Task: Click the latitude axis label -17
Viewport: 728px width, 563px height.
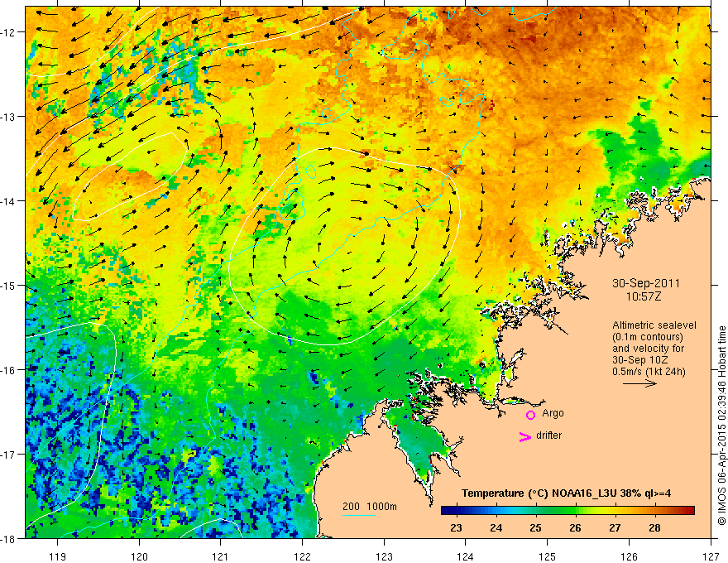Action: (9, 455)
